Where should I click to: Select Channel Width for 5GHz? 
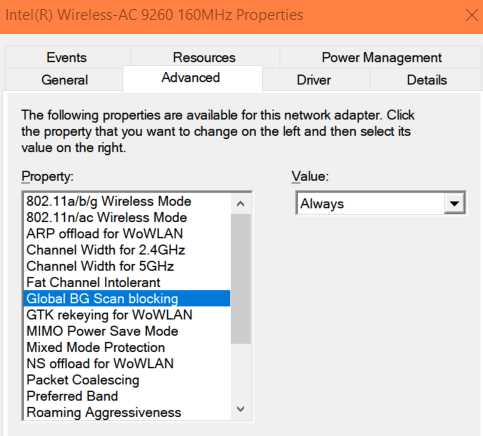click(x=127, y=266)
